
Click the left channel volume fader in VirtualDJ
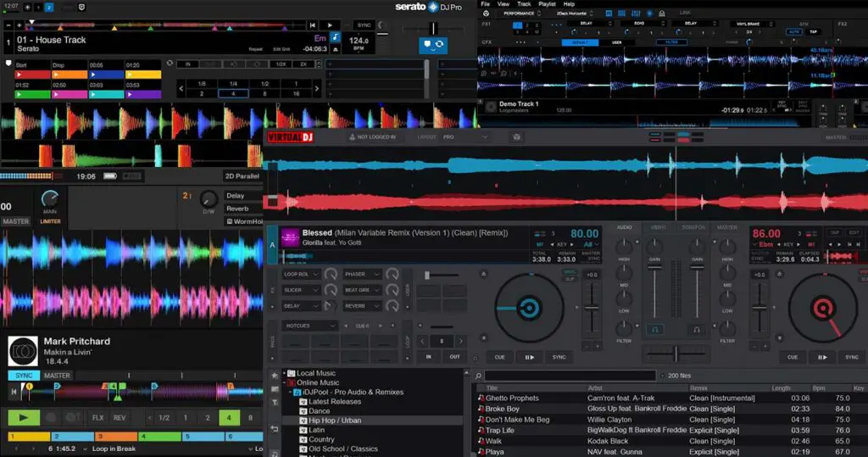(654, 268)
